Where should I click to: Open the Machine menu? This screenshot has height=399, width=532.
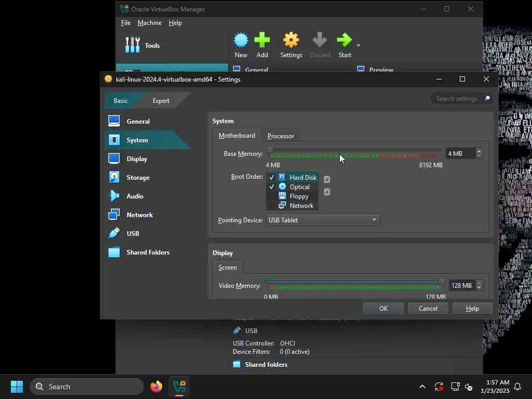pos(149,23)
